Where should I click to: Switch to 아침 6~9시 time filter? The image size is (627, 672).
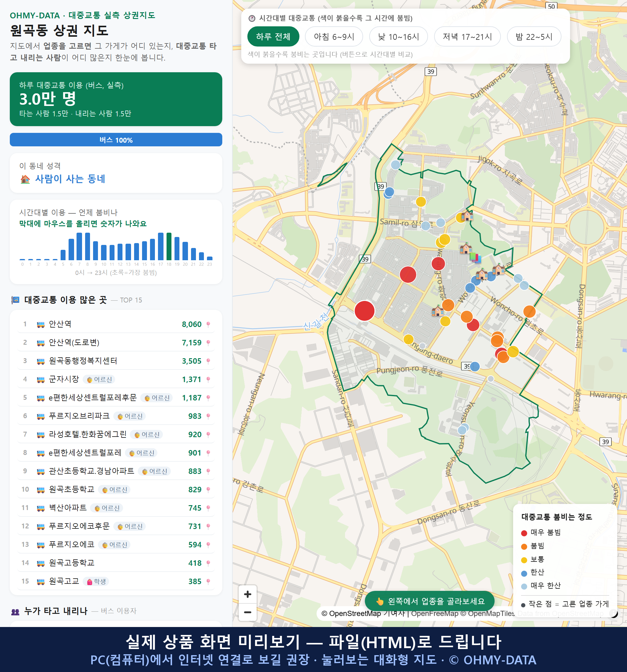pos(334,36)
